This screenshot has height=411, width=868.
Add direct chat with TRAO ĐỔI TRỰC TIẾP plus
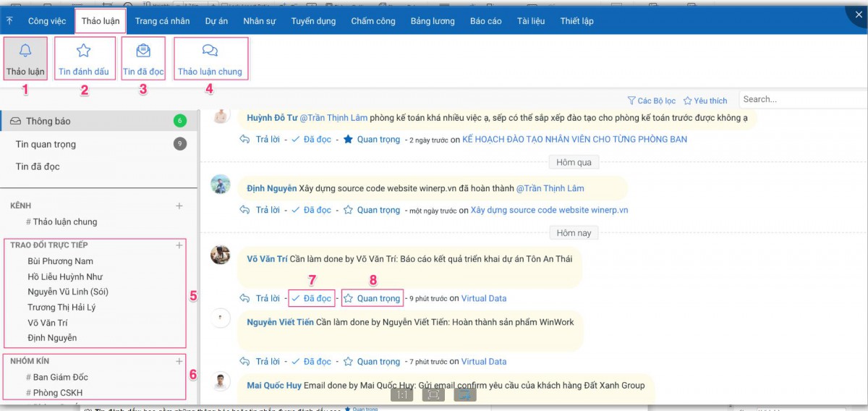(179, 245)
